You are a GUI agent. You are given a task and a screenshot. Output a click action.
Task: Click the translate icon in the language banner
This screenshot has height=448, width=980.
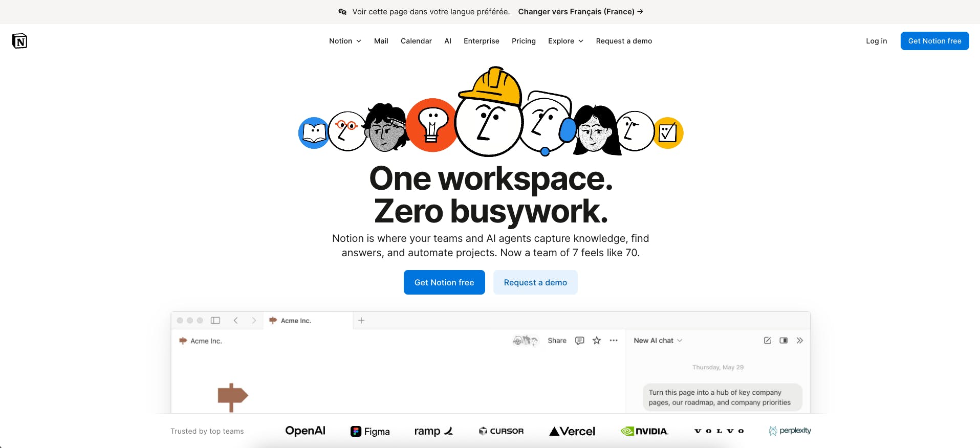coord(342,12)
